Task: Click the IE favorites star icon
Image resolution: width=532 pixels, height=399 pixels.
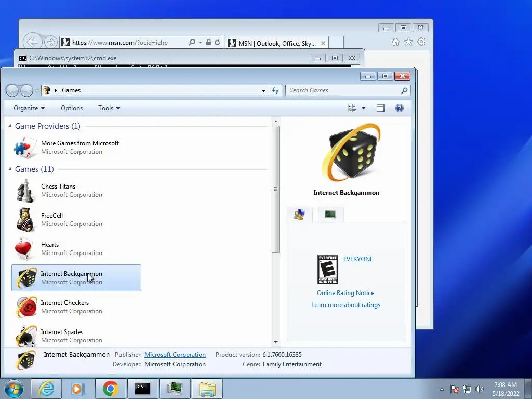Action: (x=408, y=42)
